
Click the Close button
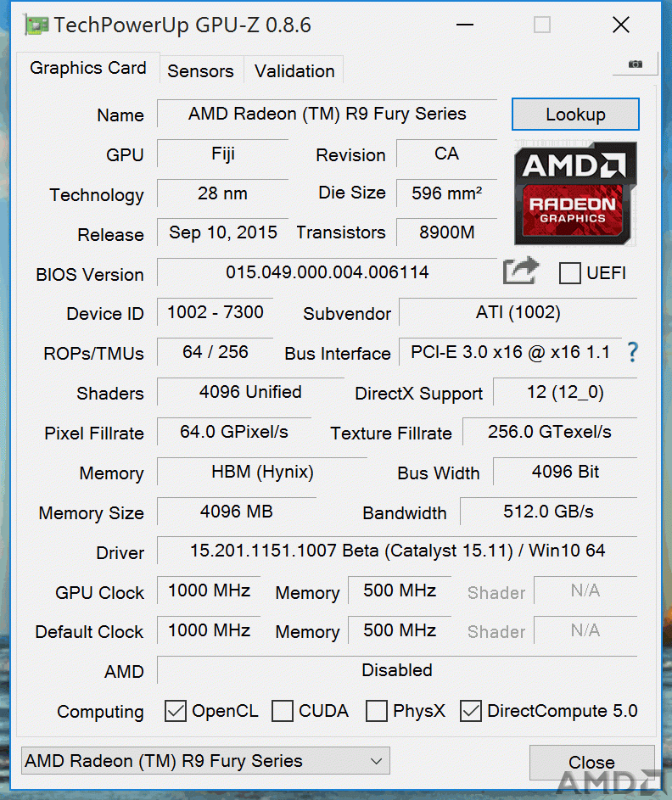(x=591, y=762)
